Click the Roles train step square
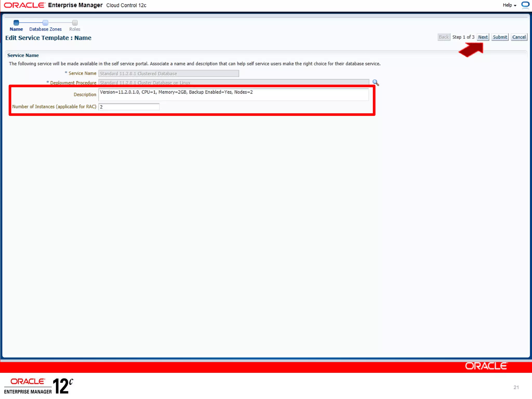The width and height of the screenshot is (532, 399). coord(75,23)
